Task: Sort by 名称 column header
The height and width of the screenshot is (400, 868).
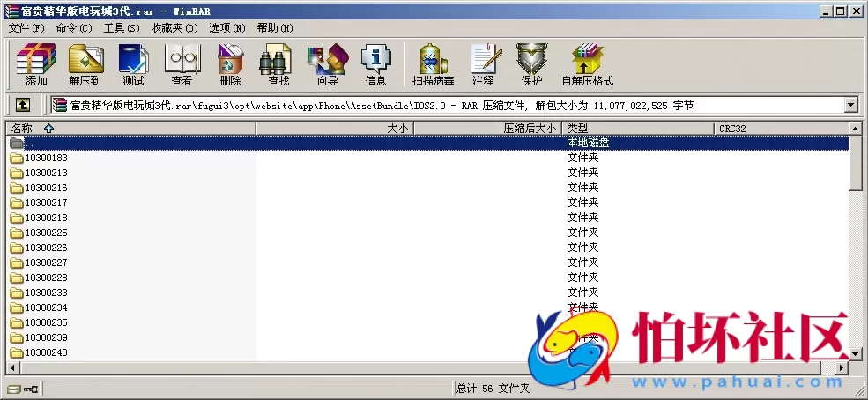Action: point(130,129)
